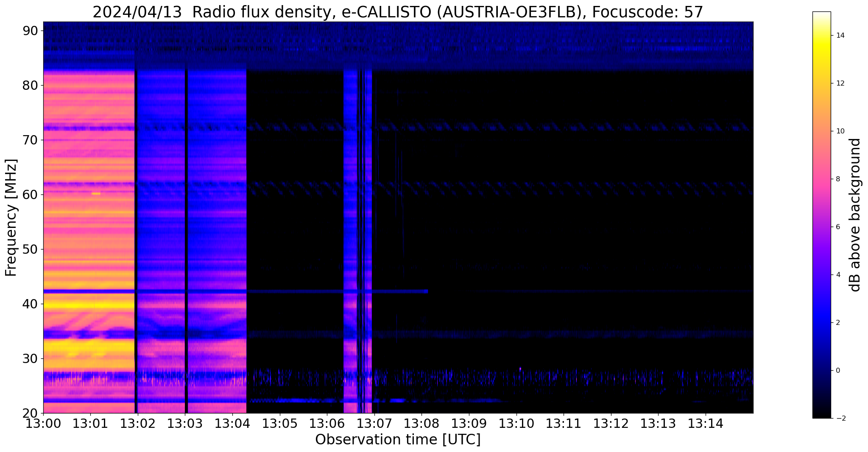Click the 13:09 time tick label
Viewport: 868px width, 452px height.
tap(469, 424)
